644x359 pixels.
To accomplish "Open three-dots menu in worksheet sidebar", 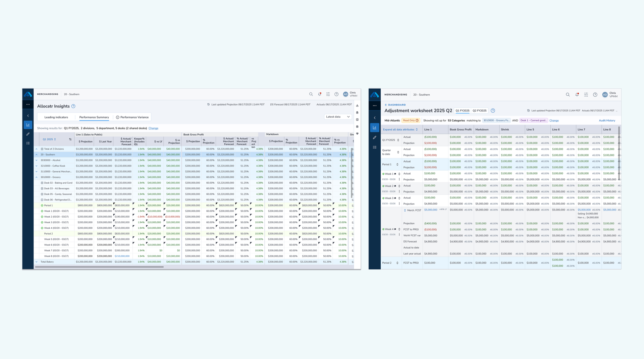I will point(375,105).
